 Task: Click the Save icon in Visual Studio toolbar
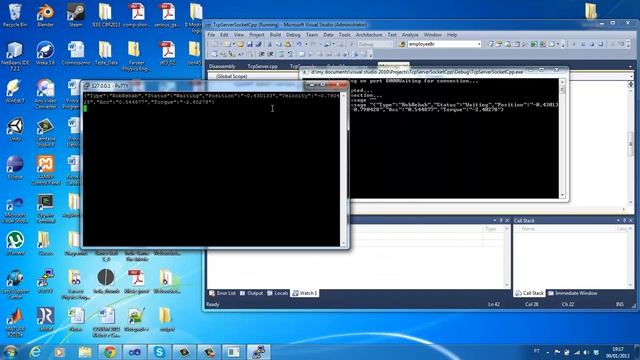(249, 44)
